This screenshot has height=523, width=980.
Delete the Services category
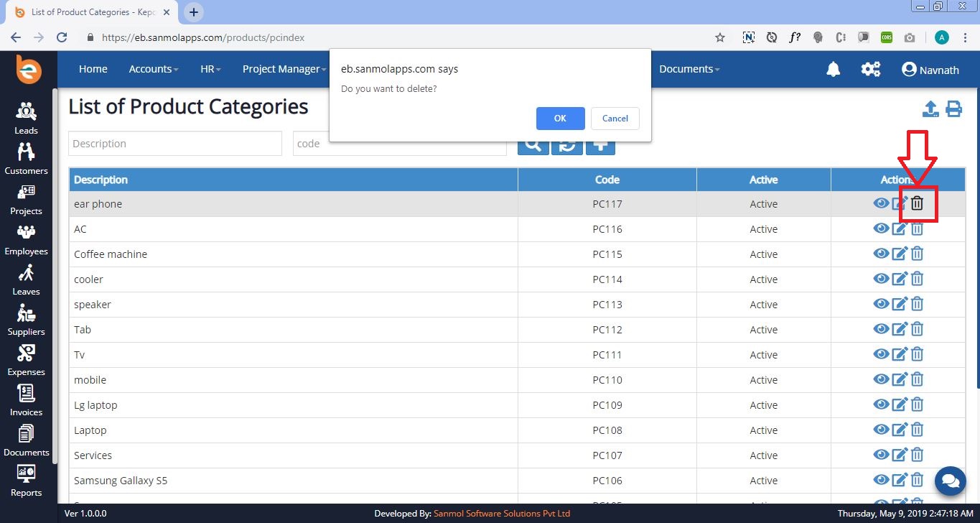[x=917, y=455]
